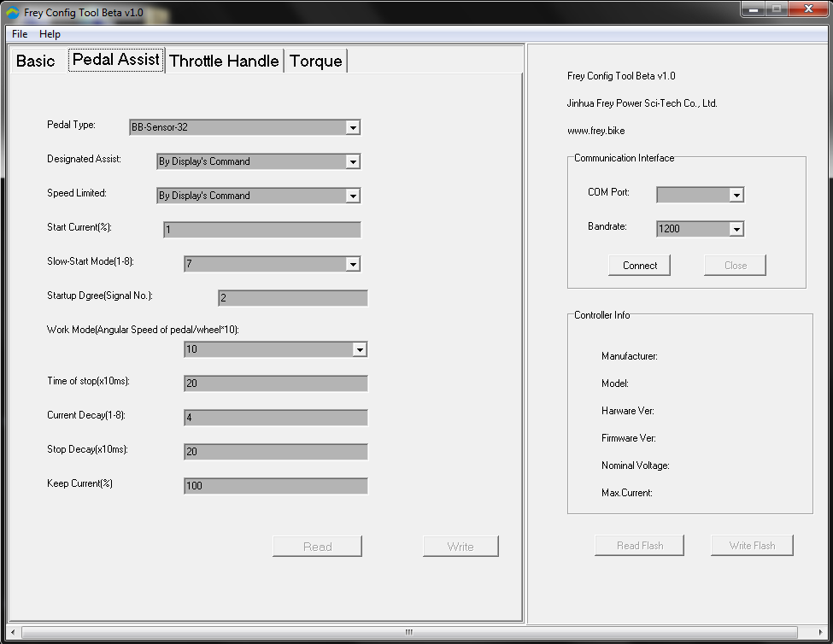Click the horizontal scrollbar at the bottom
The width and height of the screenshot is (833, 644).
(408, 631)
